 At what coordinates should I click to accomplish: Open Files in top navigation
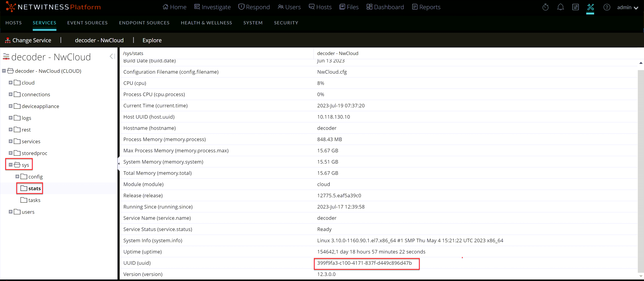[x=349, y=7]
